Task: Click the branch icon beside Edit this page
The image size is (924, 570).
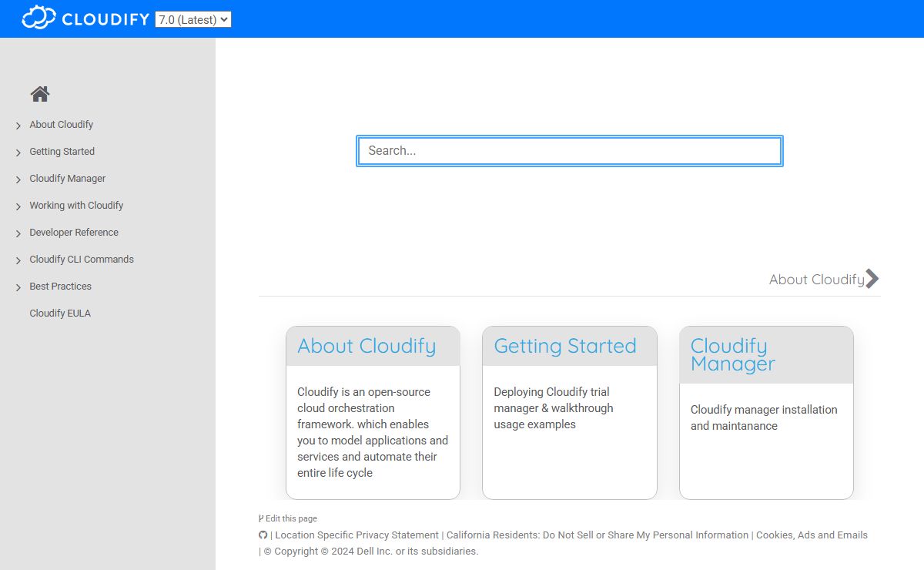Action: click(261, 518)
